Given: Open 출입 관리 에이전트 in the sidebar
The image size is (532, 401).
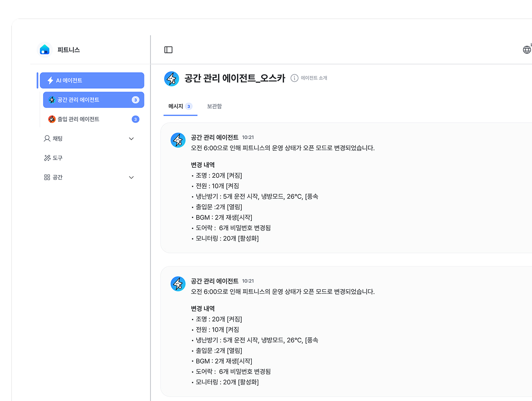Looking at the screenshot, I should 78,119.
